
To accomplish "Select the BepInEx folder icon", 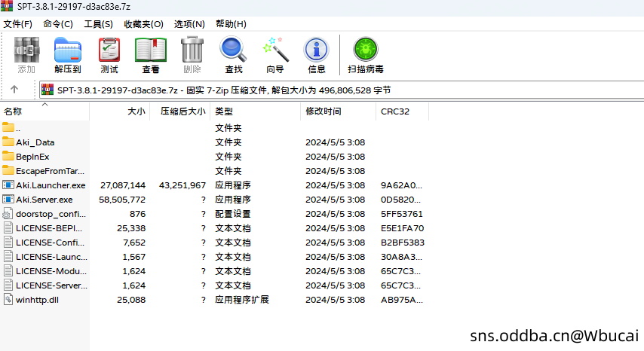I will 8,157.
